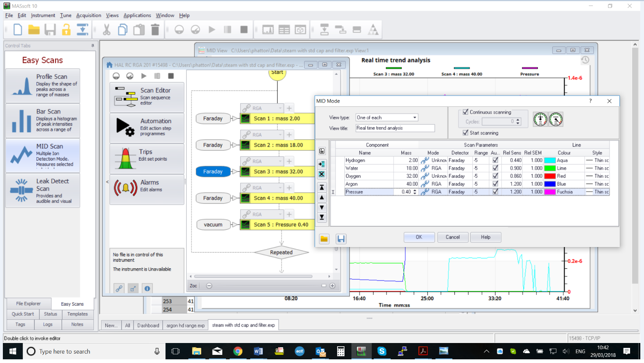Open RGA dropdown above Scan 1
This screenshot has height=363, width=644.
coord(262,108)
